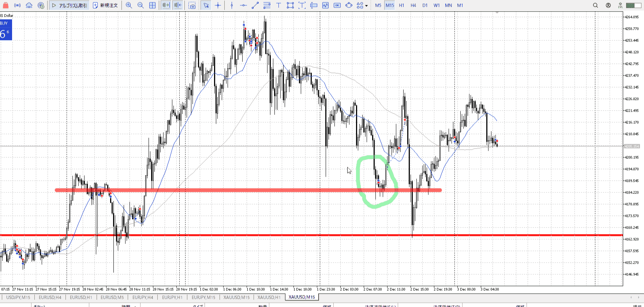Open the USDJPY,M15 chart tab
644x307 pixels.
(18, 297)
